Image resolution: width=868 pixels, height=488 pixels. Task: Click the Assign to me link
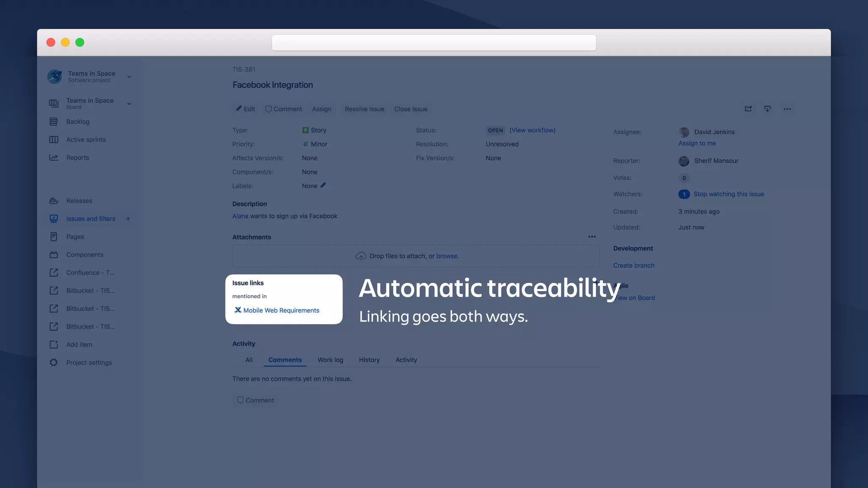pos(697,143)
